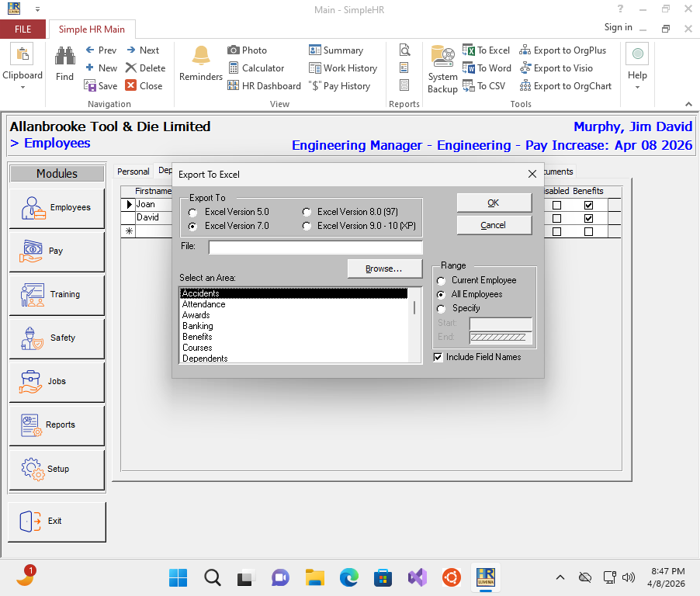
Task: Click the bottom Reports group icon
Action: 404,85
